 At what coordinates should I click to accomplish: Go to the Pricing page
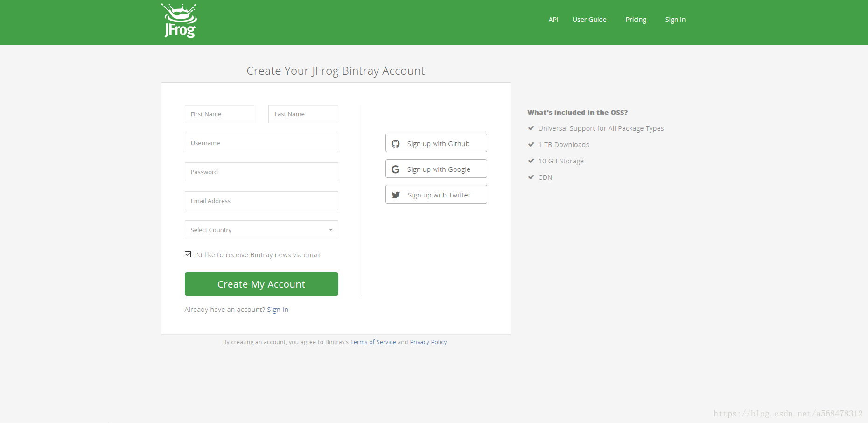(636, 20)
